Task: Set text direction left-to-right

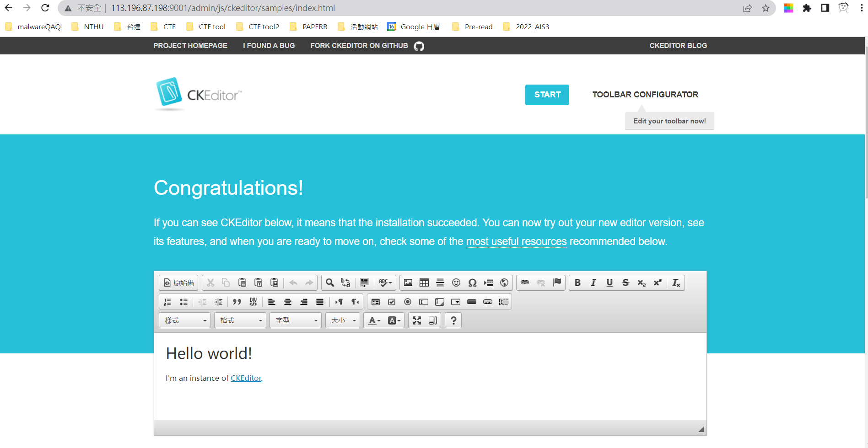Action: click(339, 302)
